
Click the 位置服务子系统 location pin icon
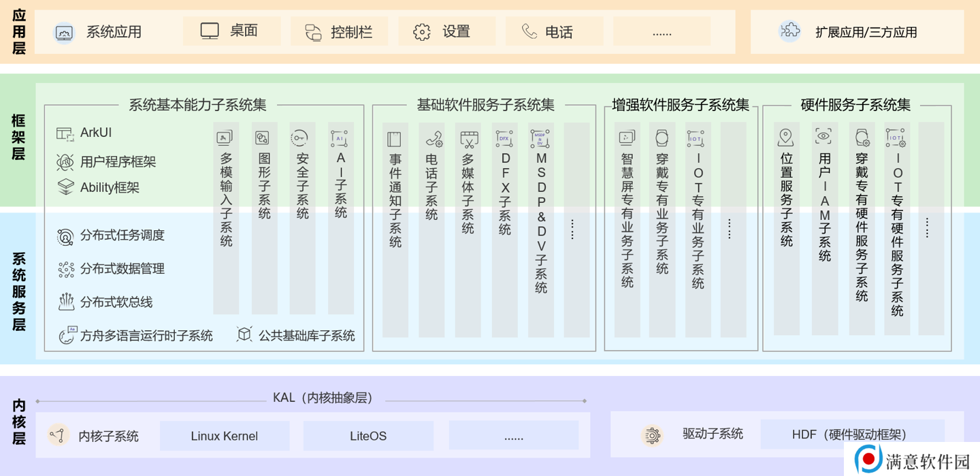(x=786, y=137)
